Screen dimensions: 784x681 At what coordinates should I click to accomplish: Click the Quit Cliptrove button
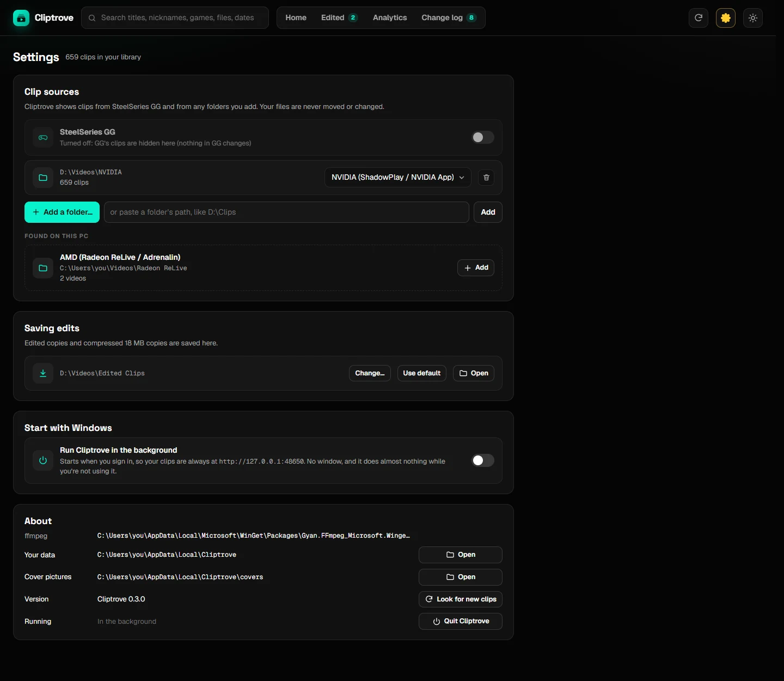(461, 621)
